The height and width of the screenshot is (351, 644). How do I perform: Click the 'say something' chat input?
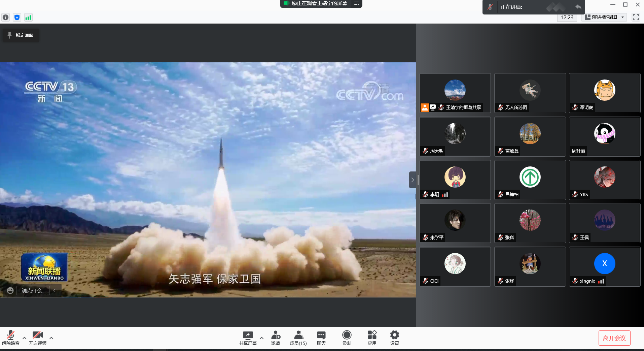click(34, 290)
